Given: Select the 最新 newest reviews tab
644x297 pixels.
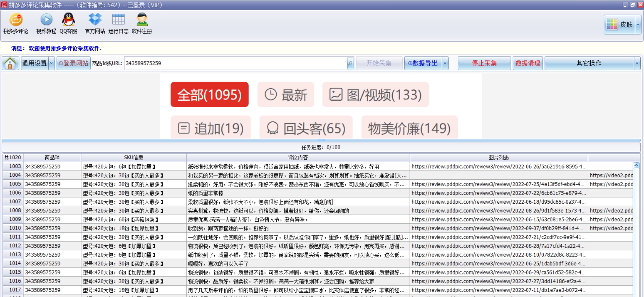Looking at the screenshot, I should tap(286, 95).
